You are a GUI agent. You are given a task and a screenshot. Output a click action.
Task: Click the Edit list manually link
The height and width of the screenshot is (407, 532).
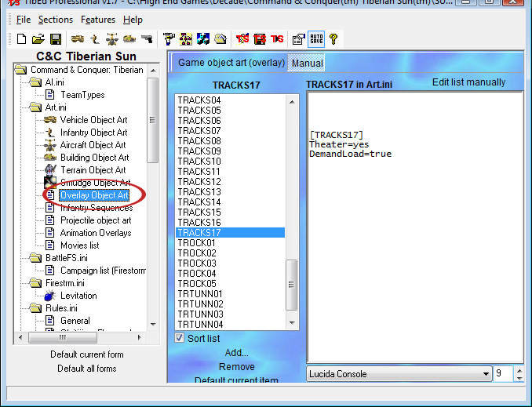tap(468, 82)
